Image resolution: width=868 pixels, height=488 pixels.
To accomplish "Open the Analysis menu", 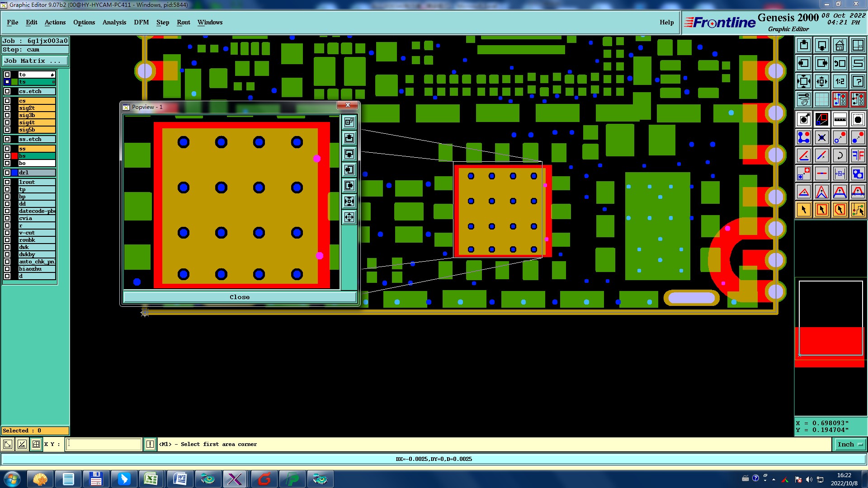I will [x=114, y=22].
